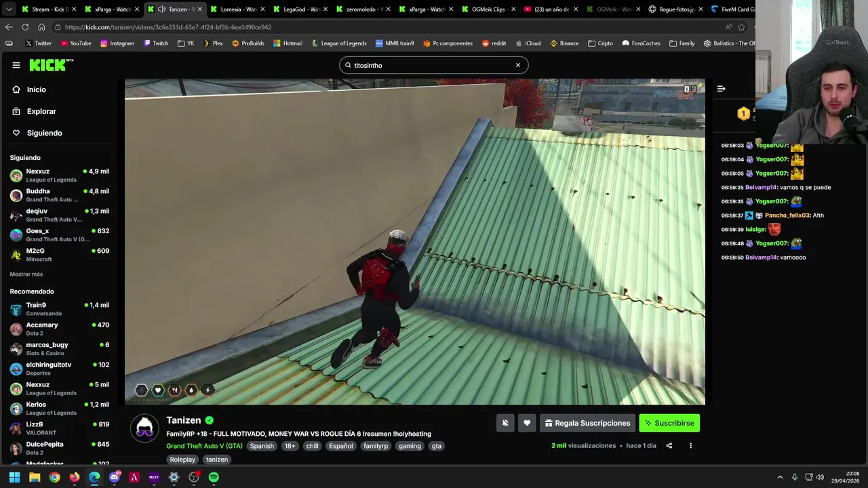Open Cripto bookmarks folder

coord(600,43)
